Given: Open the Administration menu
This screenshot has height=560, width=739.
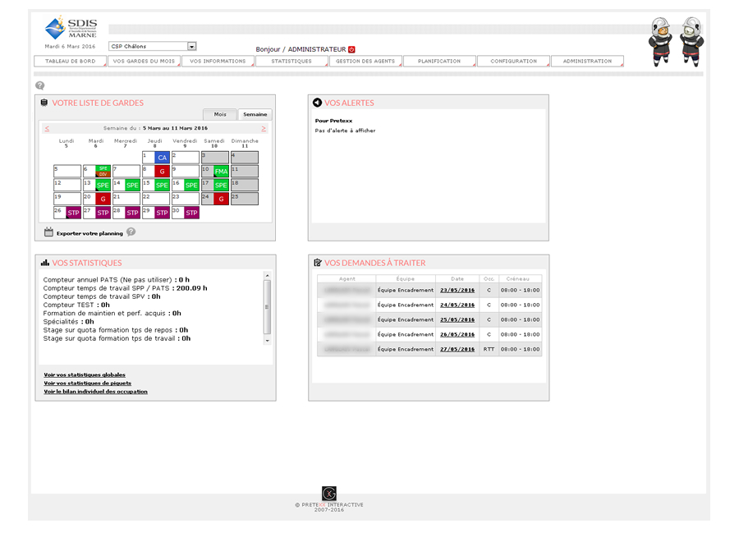Looking at the screenshot, I should pos(587,62).
